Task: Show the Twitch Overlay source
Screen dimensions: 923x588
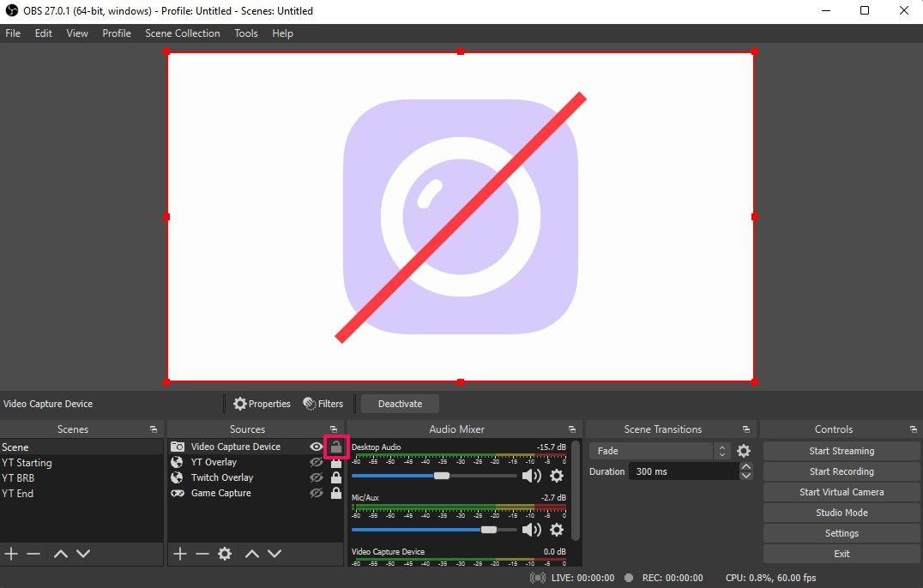Action: click(317, 477)
